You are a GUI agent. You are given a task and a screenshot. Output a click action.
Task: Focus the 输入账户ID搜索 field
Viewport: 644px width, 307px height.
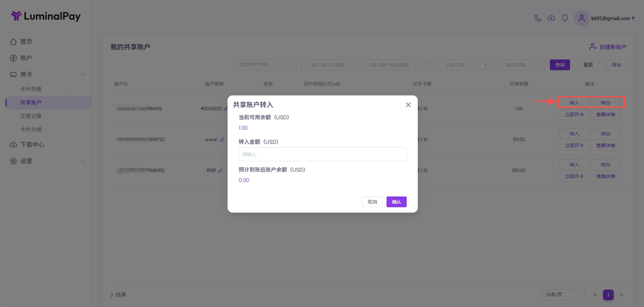[x=328, y=65]
